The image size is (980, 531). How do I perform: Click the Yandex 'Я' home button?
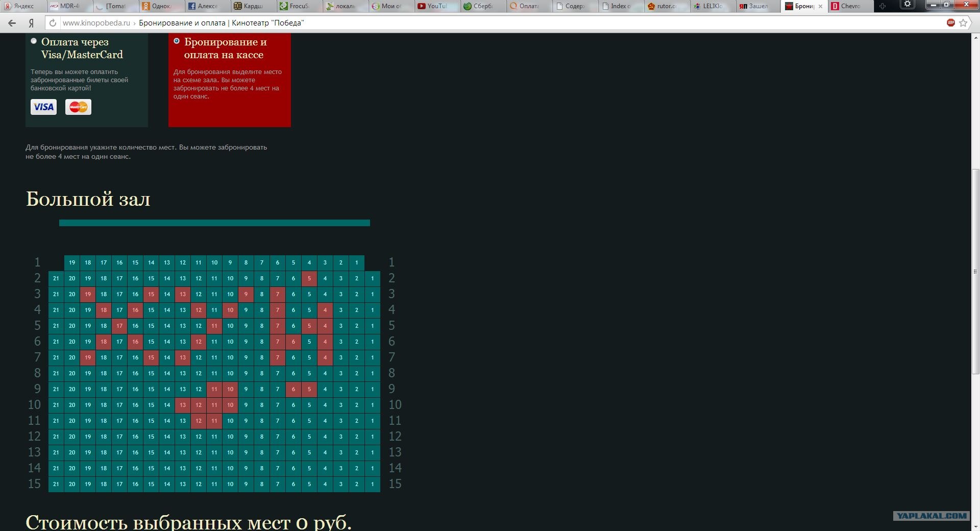point(31,23)
